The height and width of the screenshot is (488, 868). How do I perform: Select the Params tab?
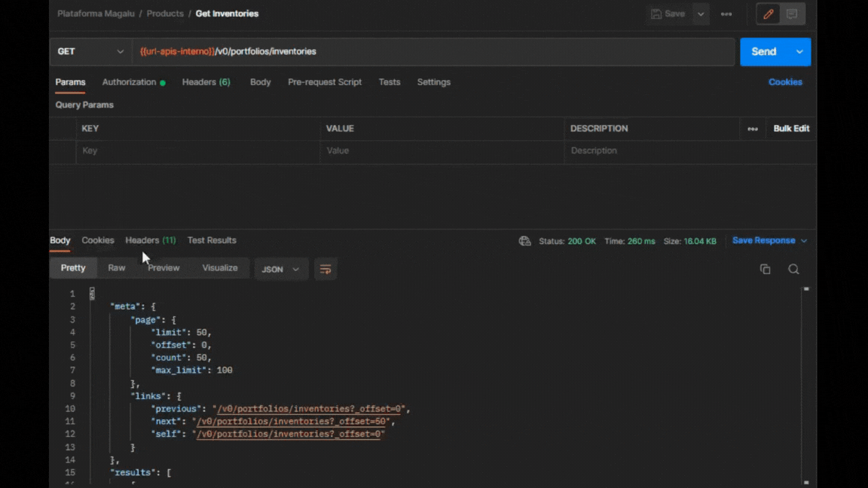[x=70, y=82]
